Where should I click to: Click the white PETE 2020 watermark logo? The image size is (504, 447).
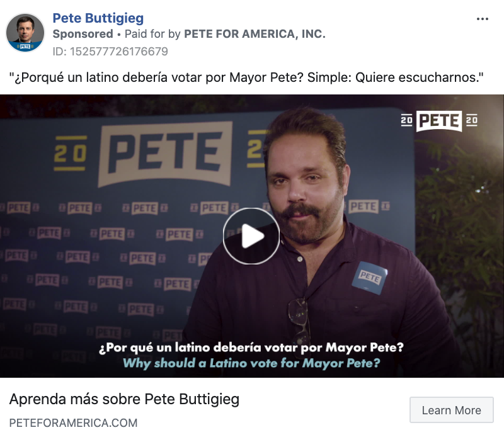[439, 121]
